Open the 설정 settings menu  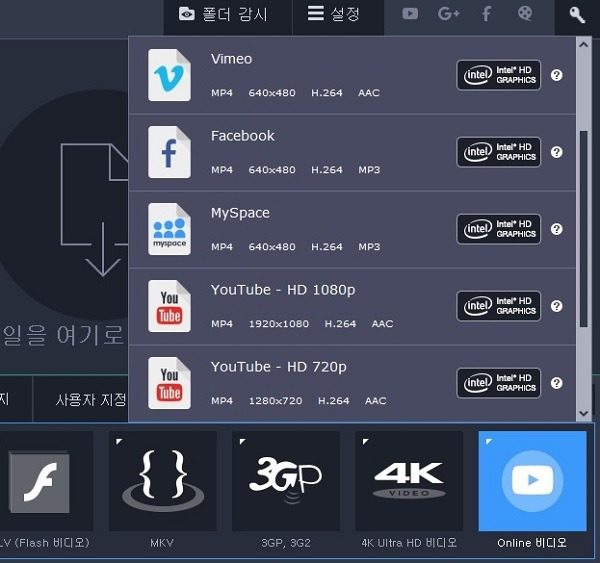(x=338, y=15)
